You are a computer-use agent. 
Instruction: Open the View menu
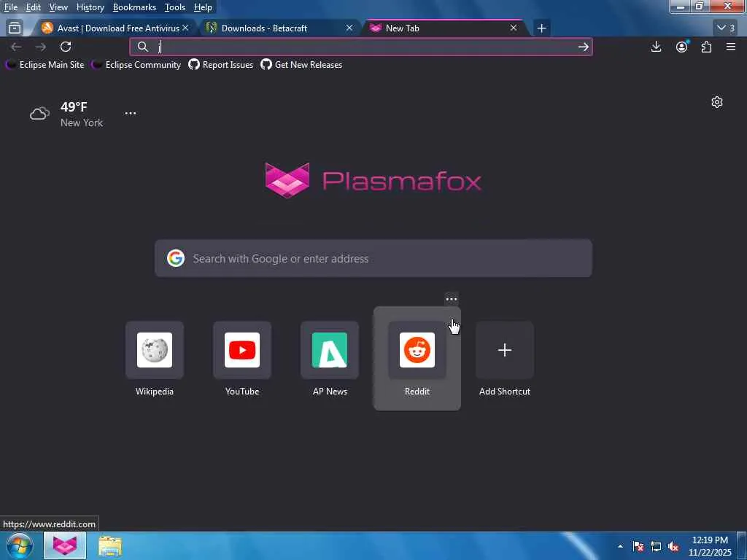point(58,7)
